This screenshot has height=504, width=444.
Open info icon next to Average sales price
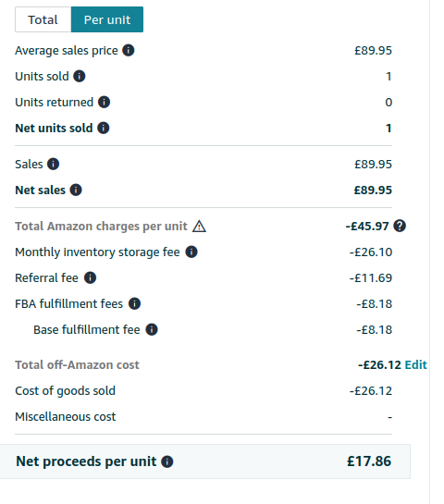[128, 50]
